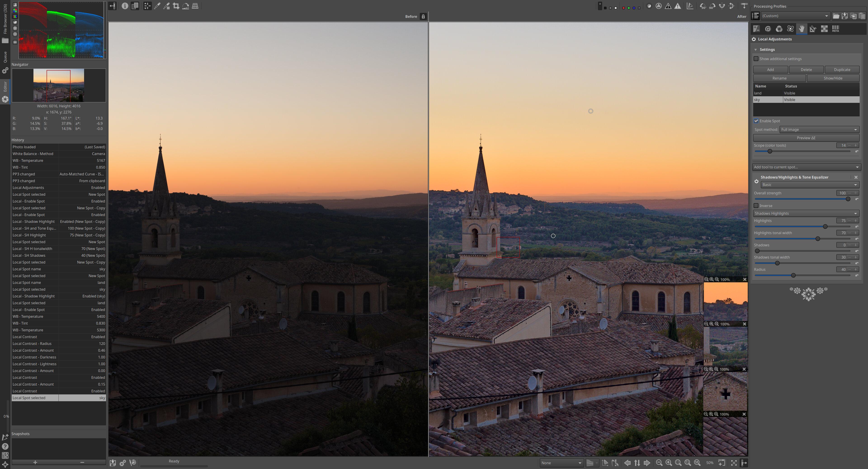This screenshot has width=868, height=469.
Task: Select the zoom to fit icon in bottom bar
Action: [678, 463]
